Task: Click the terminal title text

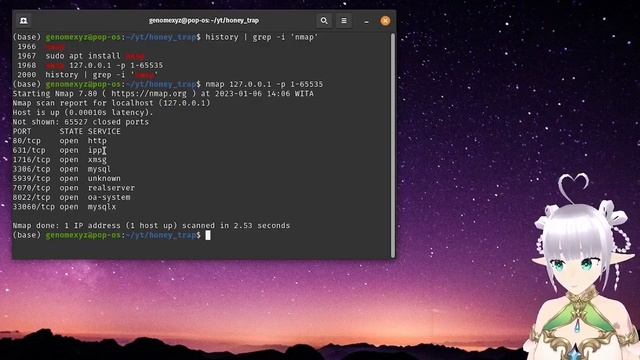Action: [x=204, y=20]
